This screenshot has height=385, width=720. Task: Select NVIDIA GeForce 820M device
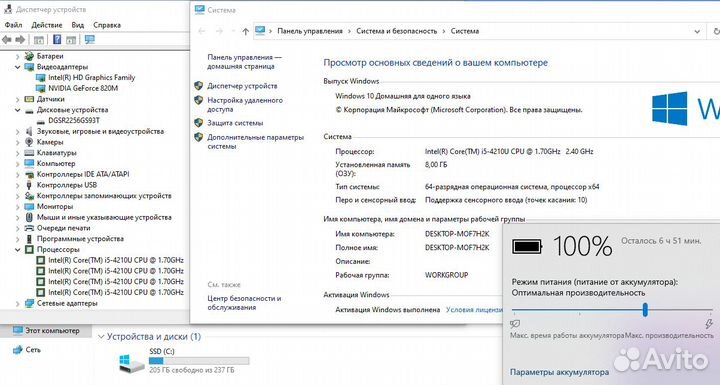(83, 88)
